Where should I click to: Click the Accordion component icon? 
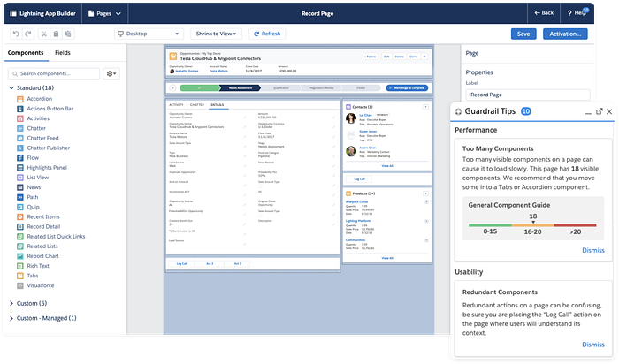19,100
